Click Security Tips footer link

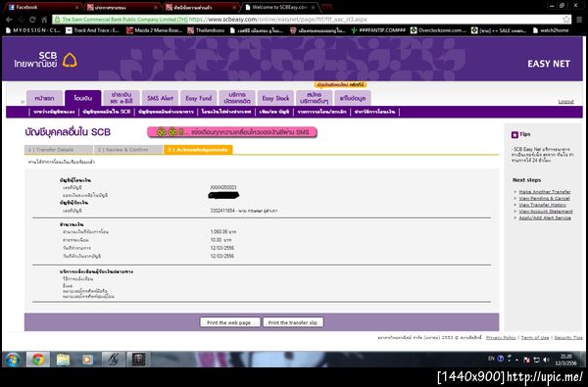pos(568,337)
